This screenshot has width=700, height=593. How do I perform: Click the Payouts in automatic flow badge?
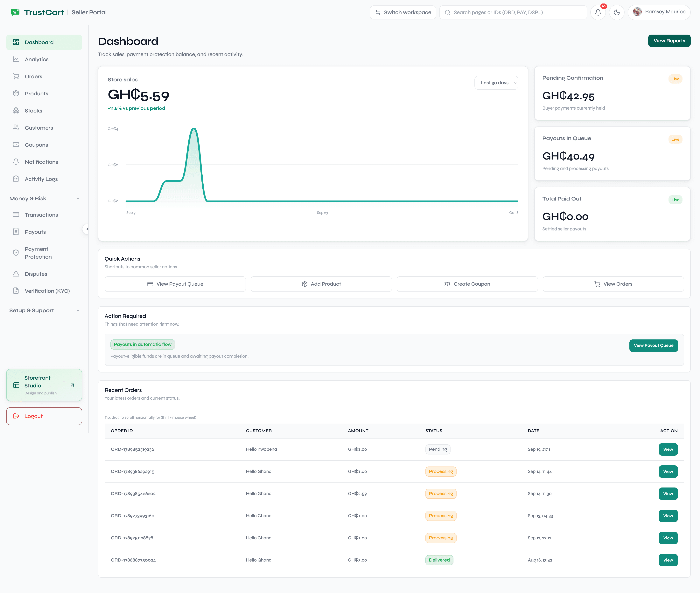(143, 344)
